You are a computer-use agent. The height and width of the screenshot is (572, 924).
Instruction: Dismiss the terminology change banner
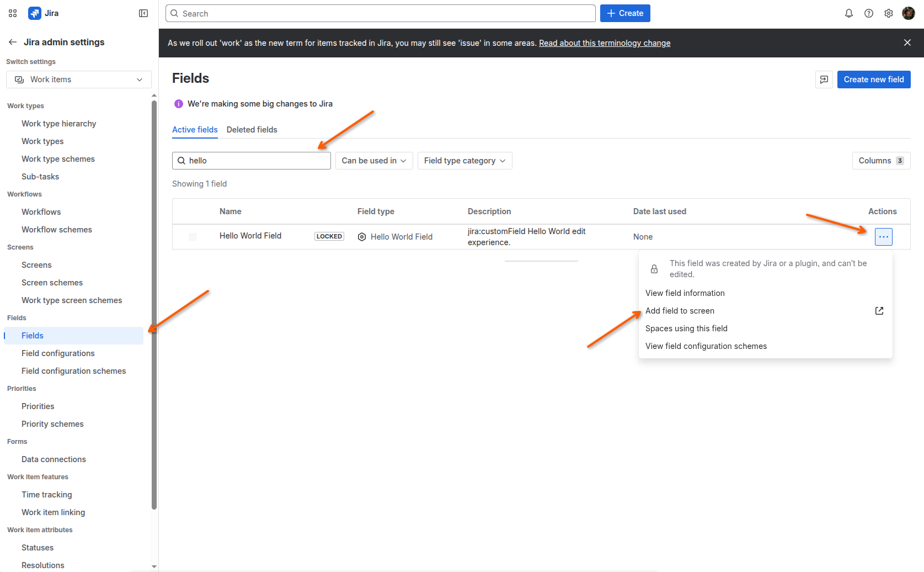(907, 43)
